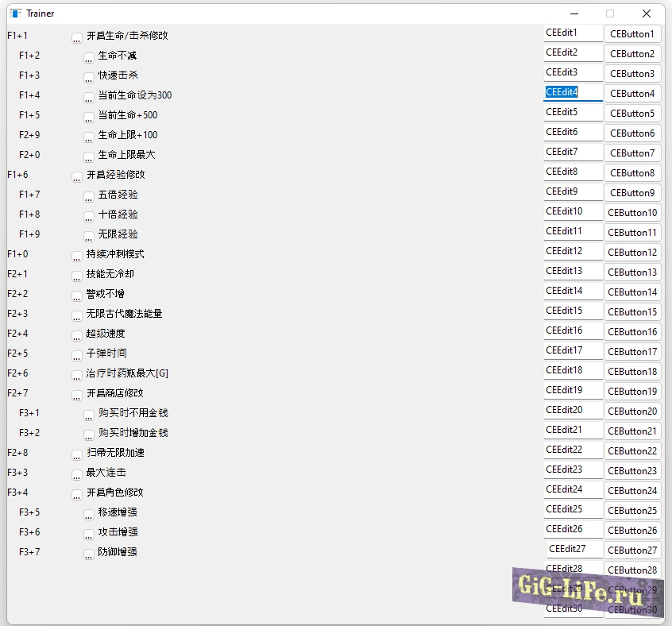Toggle the 技能无冷却 checkbox
Image resolution: width=672 pixels, height=626 pixels.
(x=77, y=276)
